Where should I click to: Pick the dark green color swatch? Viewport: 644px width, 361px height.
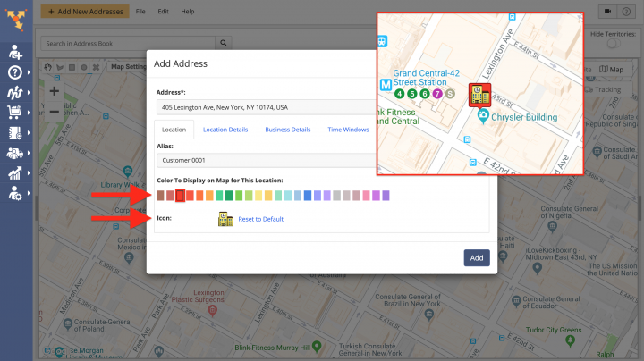point(229,196)
